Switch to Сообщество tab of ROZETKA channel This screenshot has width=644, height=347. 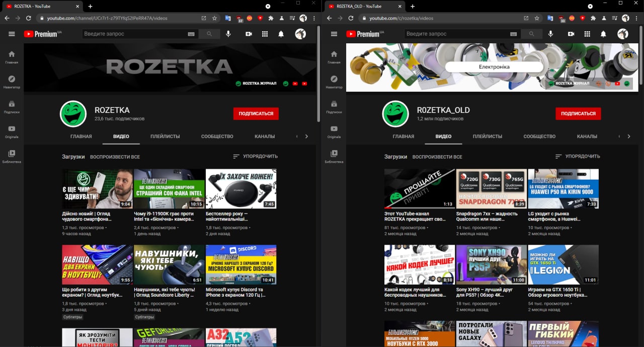pos(217,136)
